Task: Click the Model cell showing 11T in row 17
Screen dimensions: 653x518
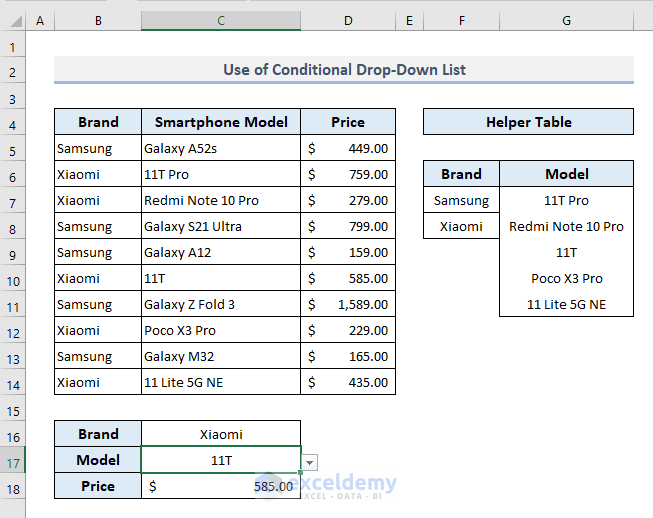Action: point(221,460)
